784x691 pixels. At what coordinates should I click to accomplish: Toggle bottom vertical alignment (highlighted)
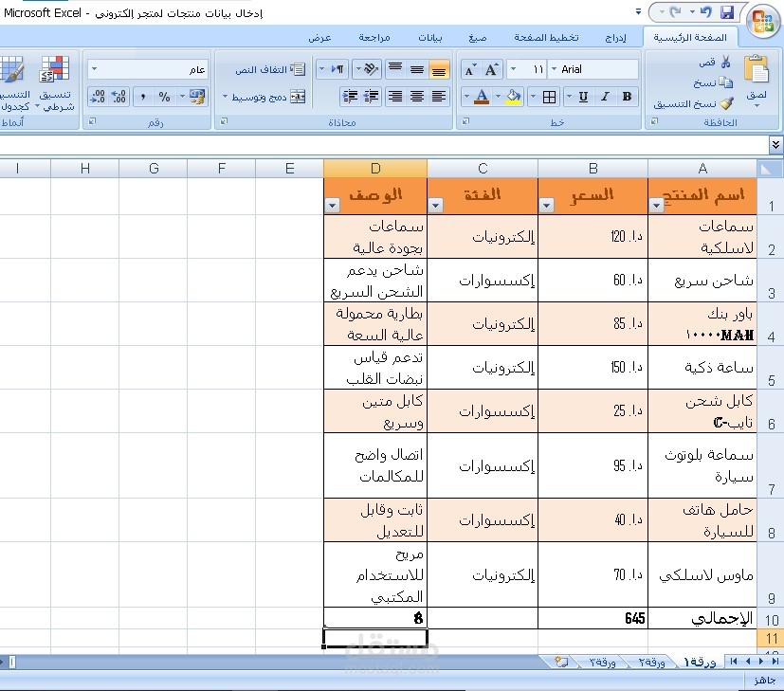coord(439,69)
